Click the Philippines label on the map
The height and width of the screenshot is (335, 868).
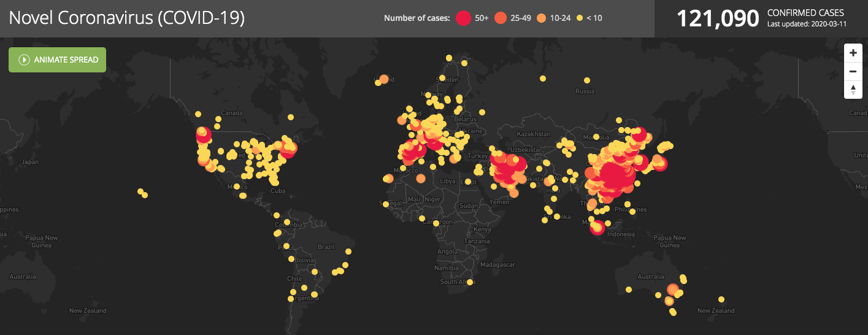click(x=631, y=209)
